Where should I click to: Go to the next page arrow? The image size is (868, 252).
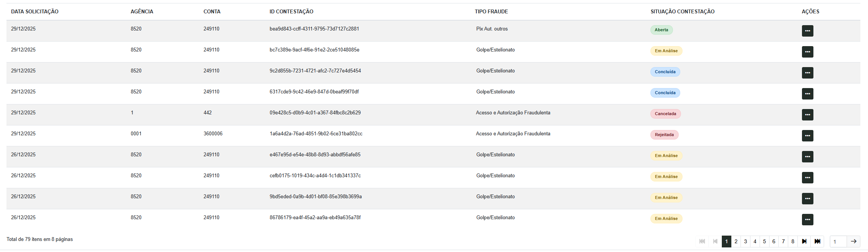pos(804,241)
